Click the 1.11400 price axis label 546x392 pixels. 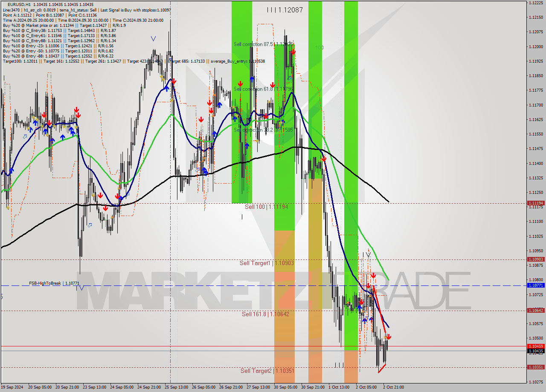(x=536, y=163)
